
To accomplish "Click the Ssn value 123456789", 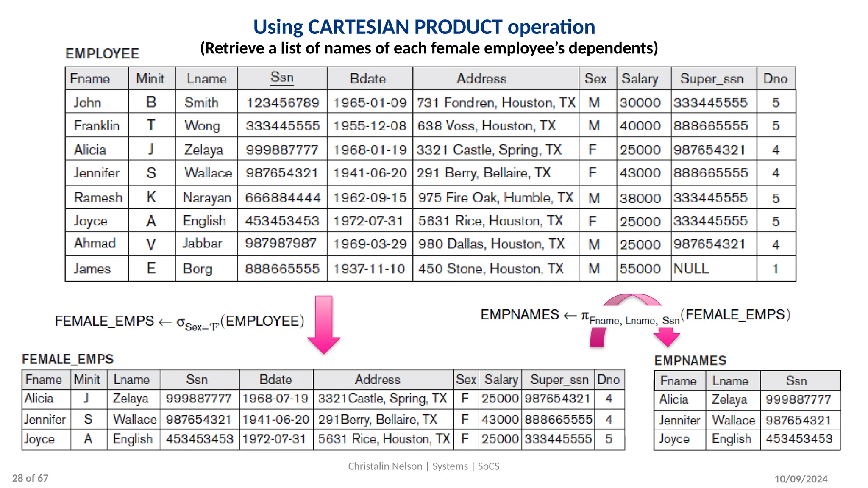I will pyautogui.click(x=283, y=103).
